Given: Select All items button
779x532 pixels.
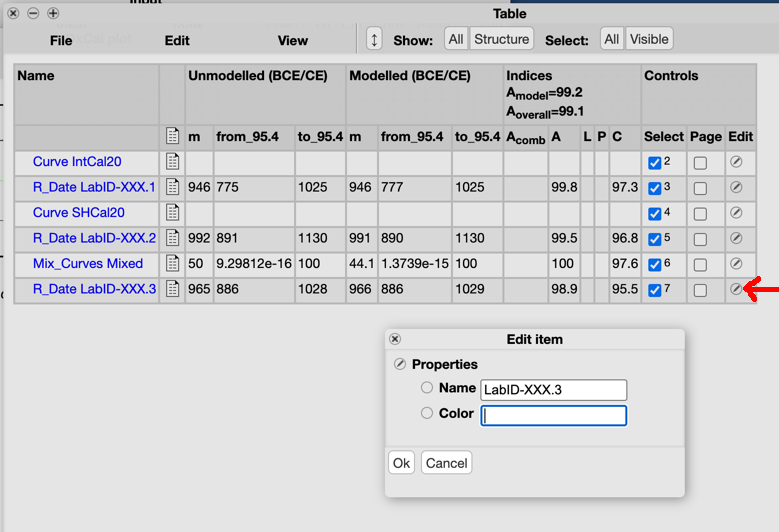Looking at the screenshot, I should tap(612, 39).
